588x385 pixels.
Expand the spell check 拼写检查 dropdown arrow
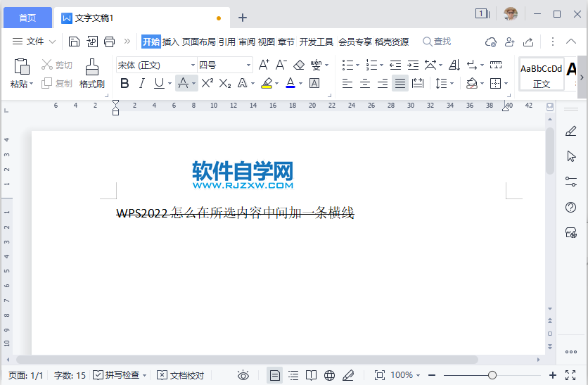click(144, 375)
